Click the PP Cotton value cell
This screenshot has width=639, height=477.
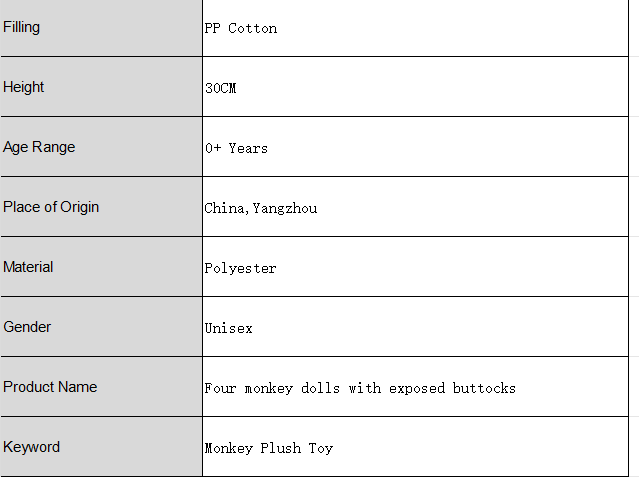tap(415, 27)
